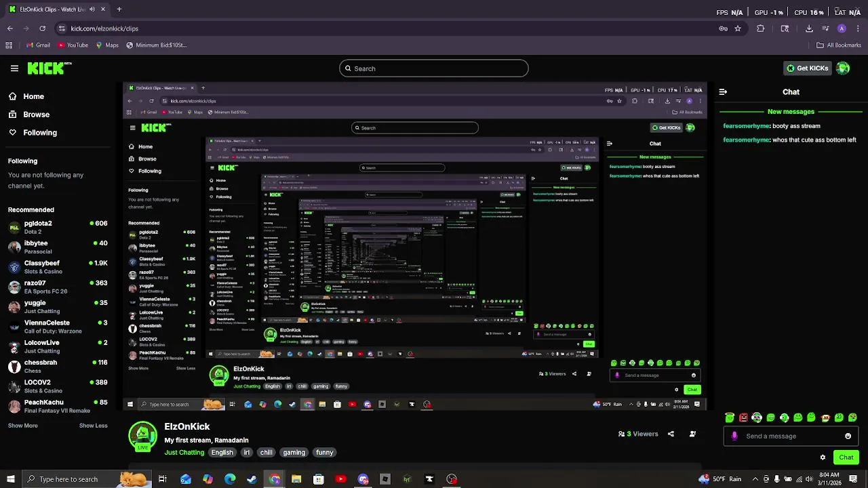This screenshot has height=488, width=868.
Task: Click the Just Chatting category under ElzOnKick
Action: click(x=184, y=452)
